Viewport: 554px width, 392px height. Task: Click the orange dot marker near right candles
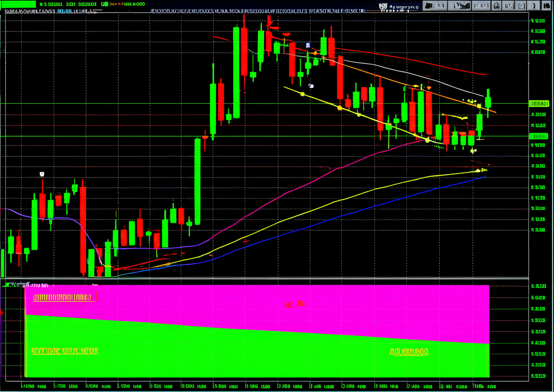click(429, 88)
